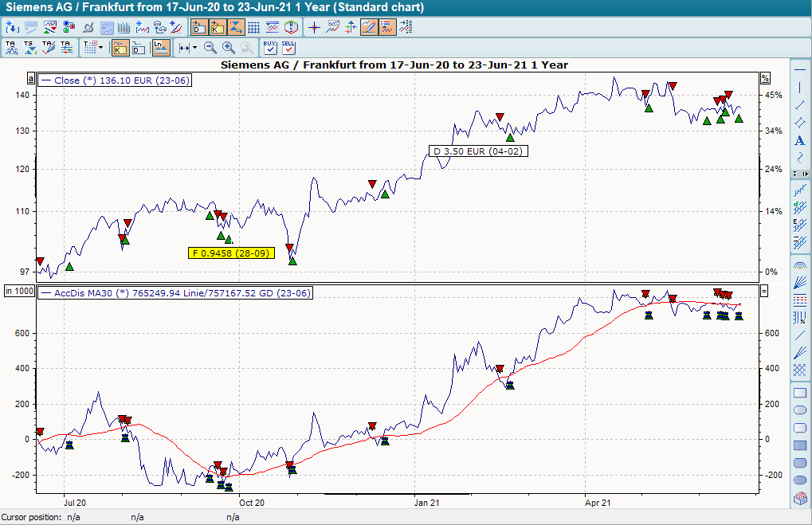
Task: Enable logarithmic scaling with the Ln icon
Action: (x=159, y=47)
